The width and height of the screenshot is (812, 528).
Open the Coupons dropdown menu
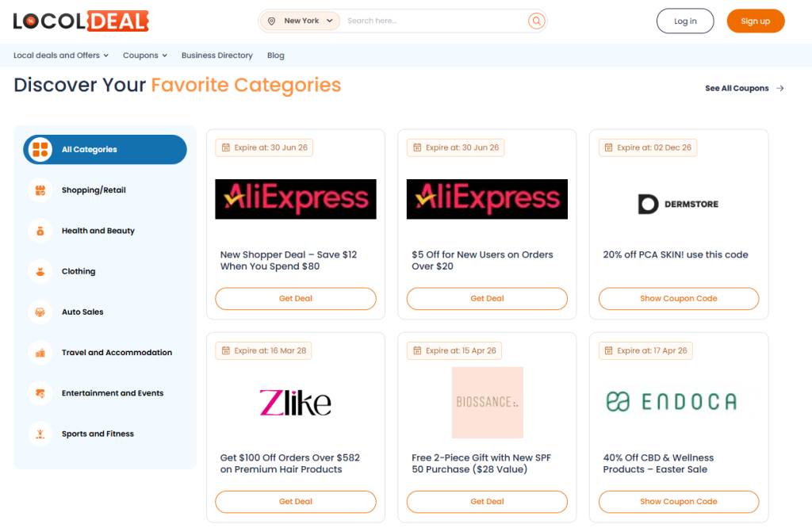click(x=144, y=55)
